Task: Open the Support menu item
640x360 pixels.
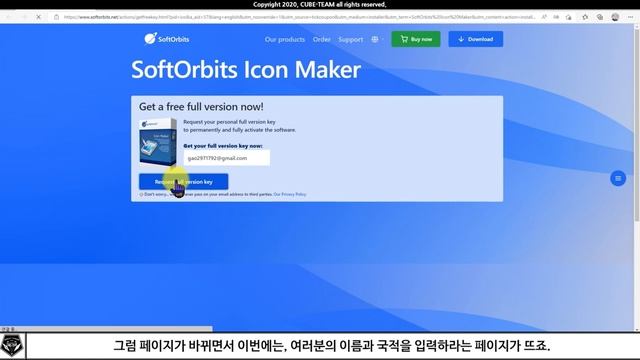Action: [x=350, y=39]
